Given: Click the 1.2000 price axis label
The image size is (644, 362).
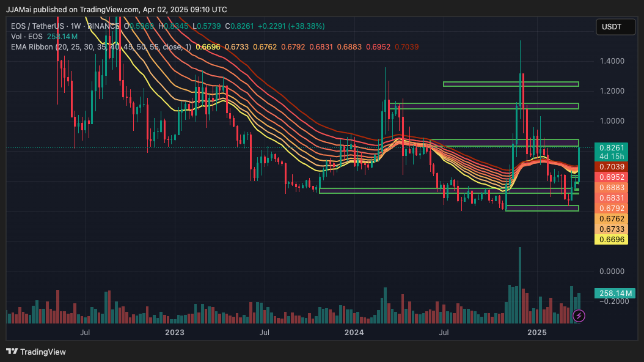Looking at the screenshot, I should (612, 91).
